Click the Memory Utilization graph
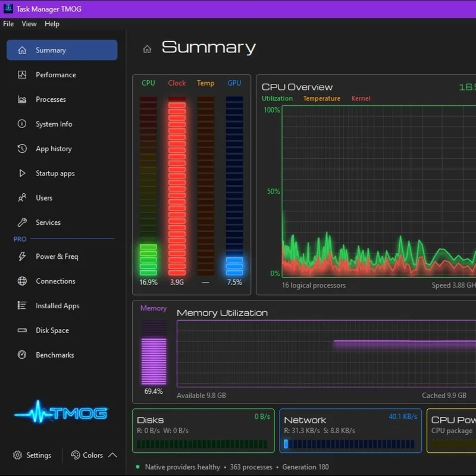The image size is (476, 476). pyautogui.click(x=326, y=353)
